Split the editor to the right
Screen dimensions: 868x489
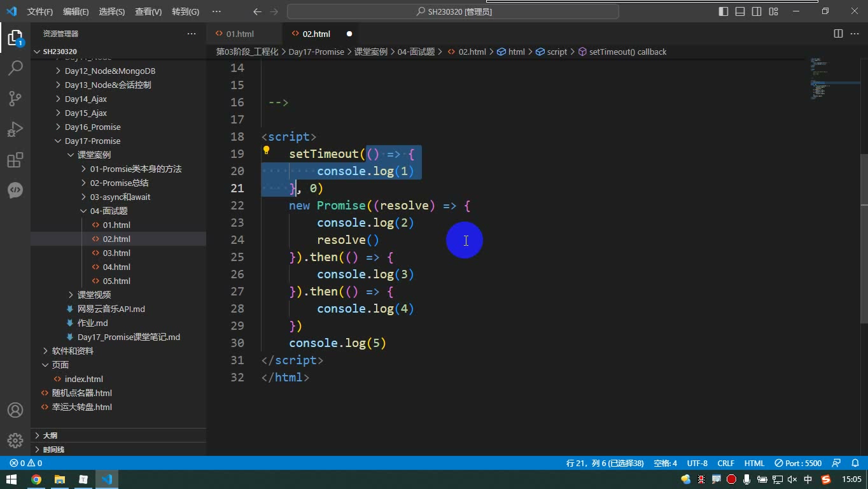tap(839, 34)
